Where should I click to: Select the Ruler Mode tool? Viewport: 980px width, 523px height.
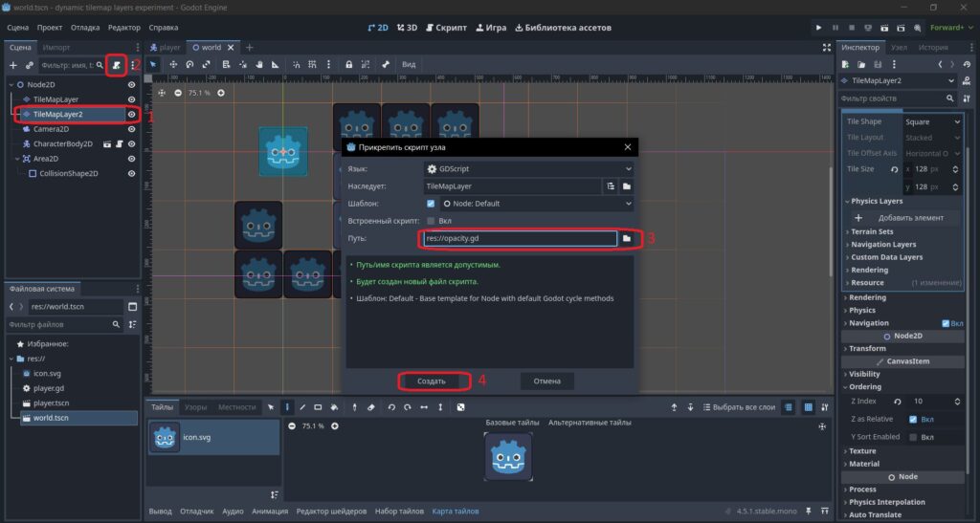tap(275, 64)
